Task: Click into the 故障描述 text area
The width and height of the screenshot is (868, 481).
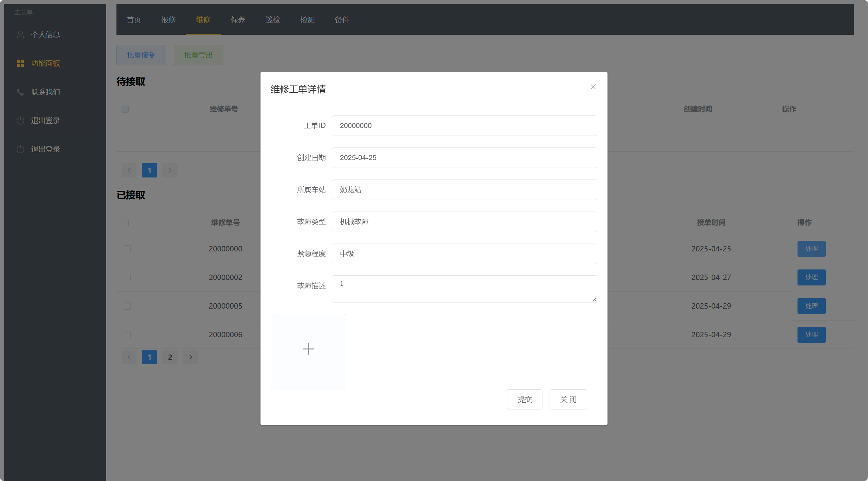Action: (464, 289)
